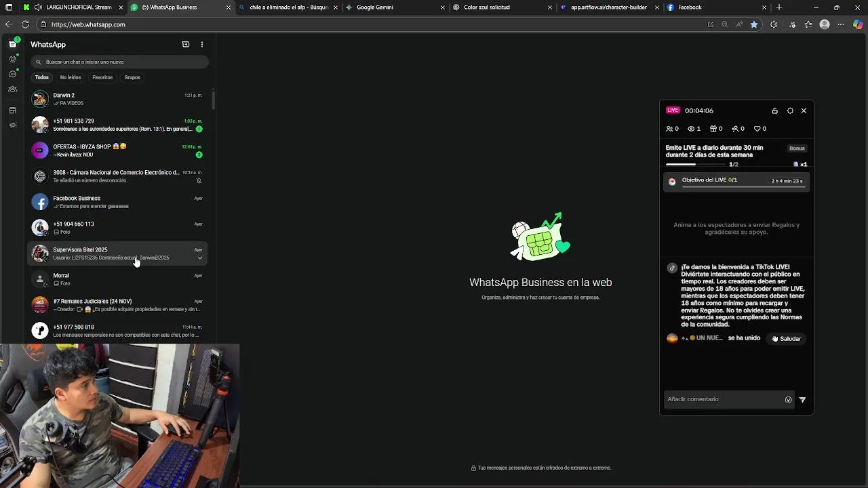Click the Saludar button
868x488 pixels.
787,339
